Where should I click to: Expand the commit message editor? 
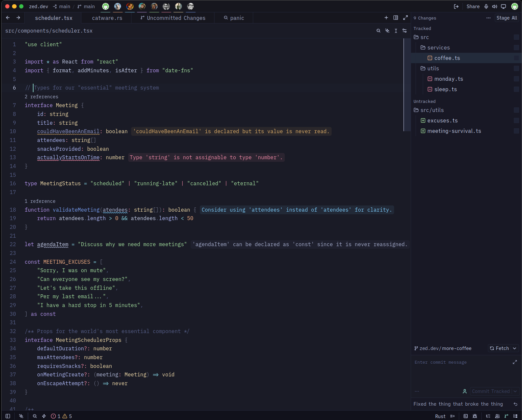pyautogui.click(x=515, y=362)
